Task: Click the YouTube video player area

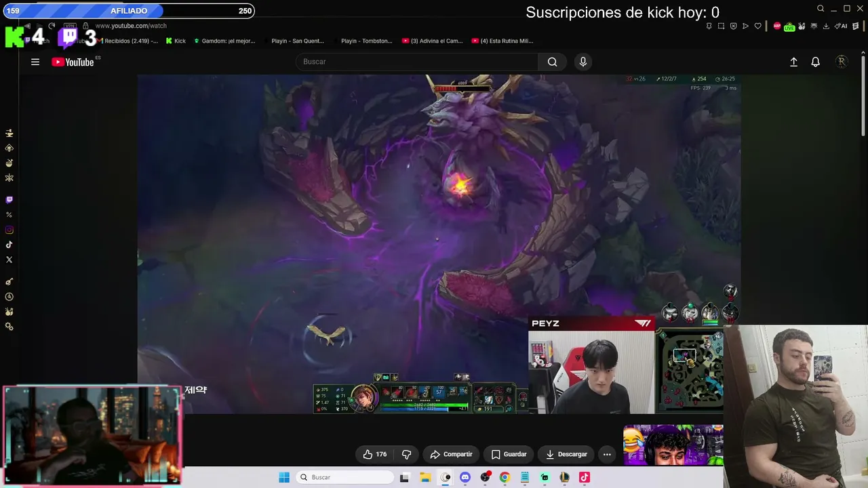Action: click(x=439, y=244)
